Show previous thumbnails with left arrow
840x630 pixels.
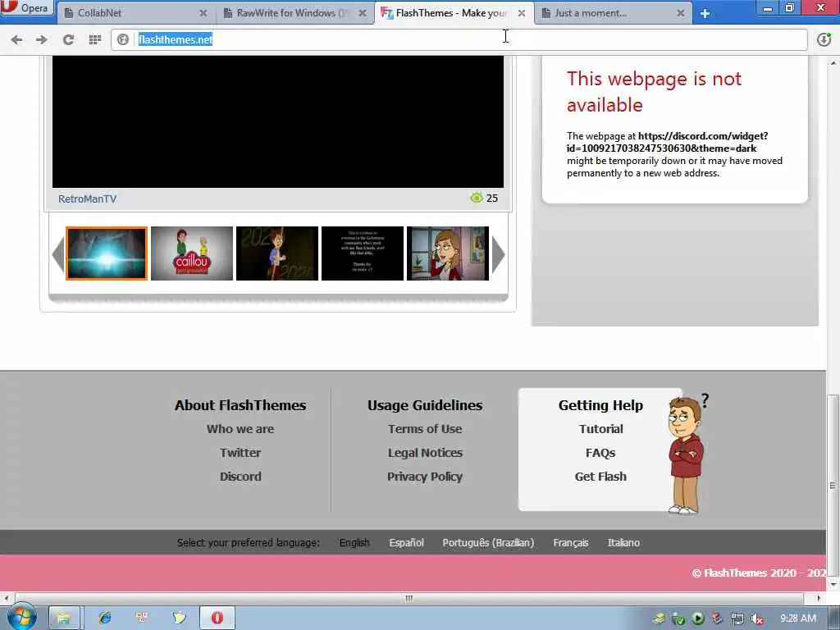tap(58, 254)
